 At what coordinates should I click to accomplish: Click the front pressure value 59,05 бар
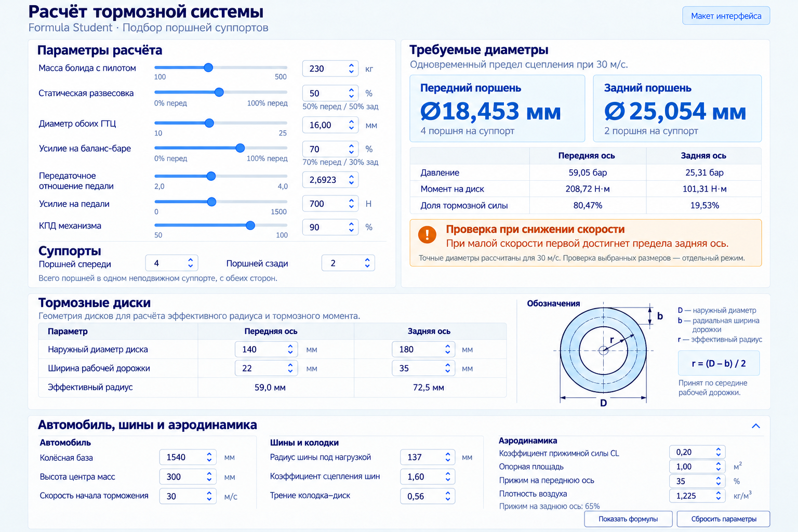[588, 172]
